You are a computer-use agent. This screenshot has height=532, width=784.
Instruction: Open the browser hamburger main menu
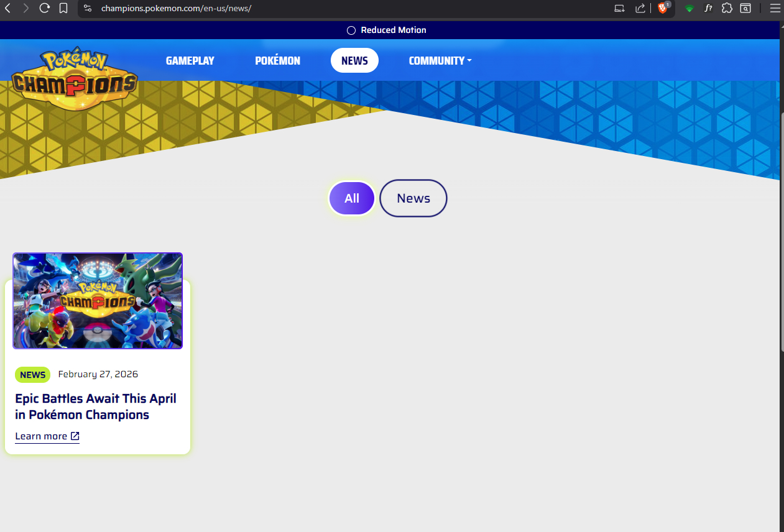775,8
